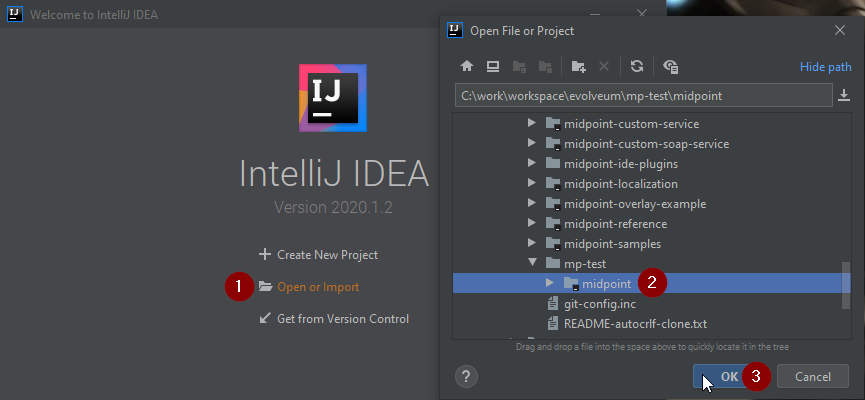
Task: Refresh the file tree
Action: point(637,67)
